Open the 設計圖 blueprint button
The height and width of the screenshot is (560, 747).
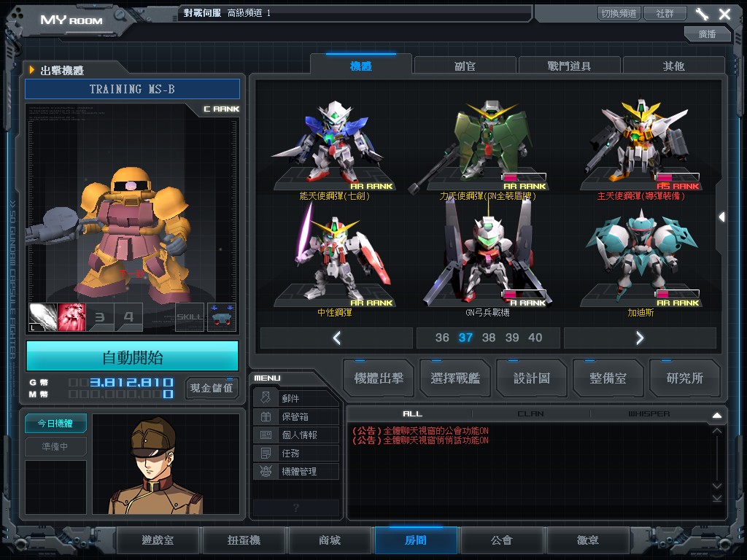(x=532, y=378)
